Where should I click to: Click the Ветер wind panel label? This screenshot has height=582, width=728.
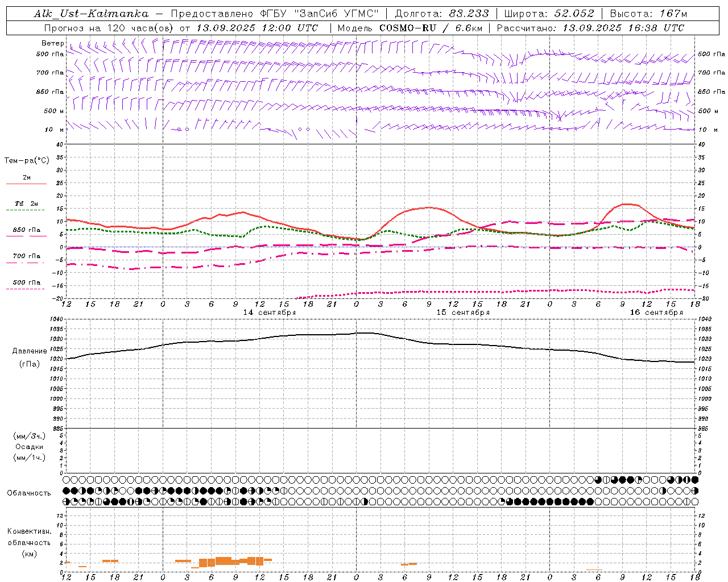click(52, 43)
